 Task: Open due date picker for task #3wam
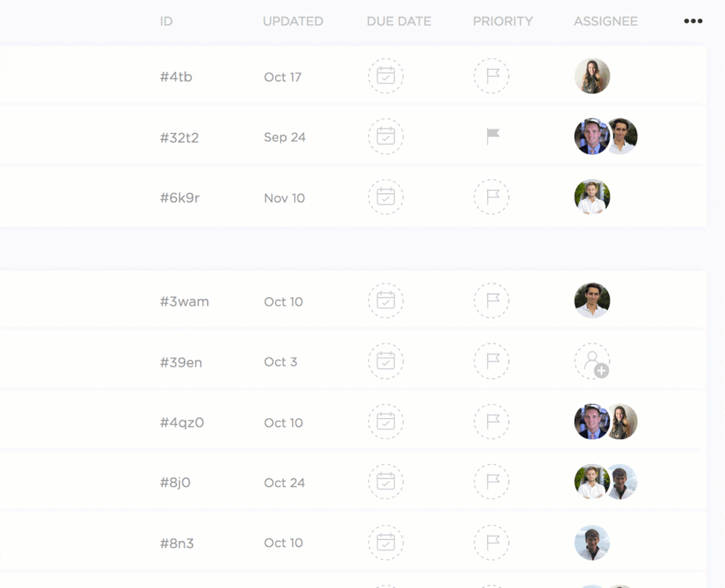385,301
